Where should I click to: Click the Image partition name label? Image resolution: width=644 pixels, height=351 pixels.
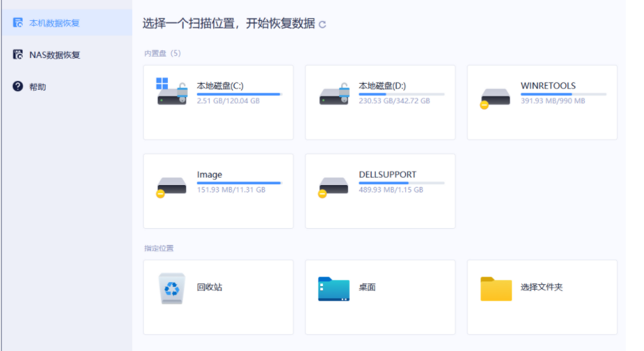[209, 174]
